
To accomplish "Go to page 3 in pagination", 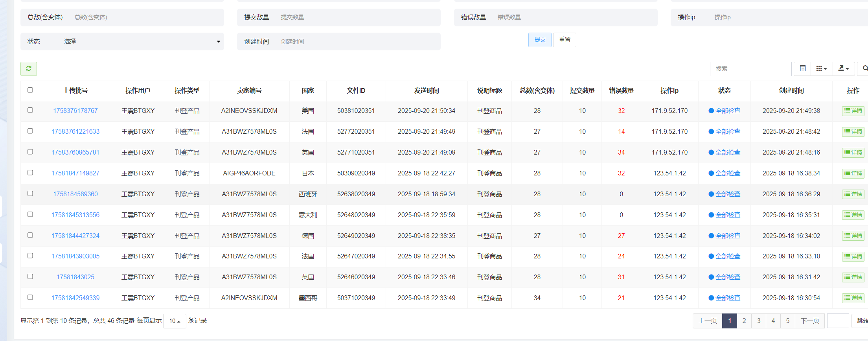I will coord(759,321).
